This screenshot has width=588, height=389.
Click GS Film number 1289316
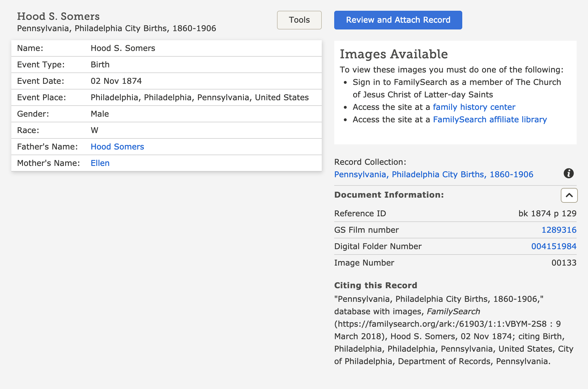pos(559,230)
